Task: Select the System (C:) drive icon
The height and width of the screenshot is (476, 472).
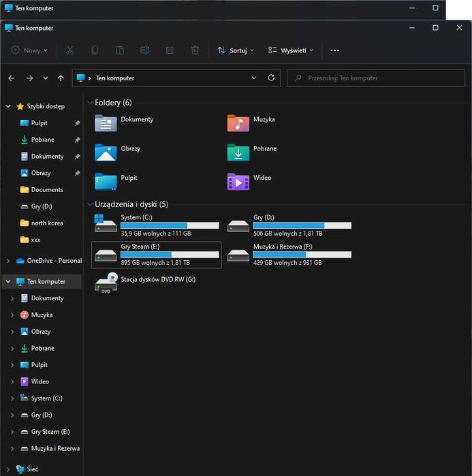Action: pos(106,223)
